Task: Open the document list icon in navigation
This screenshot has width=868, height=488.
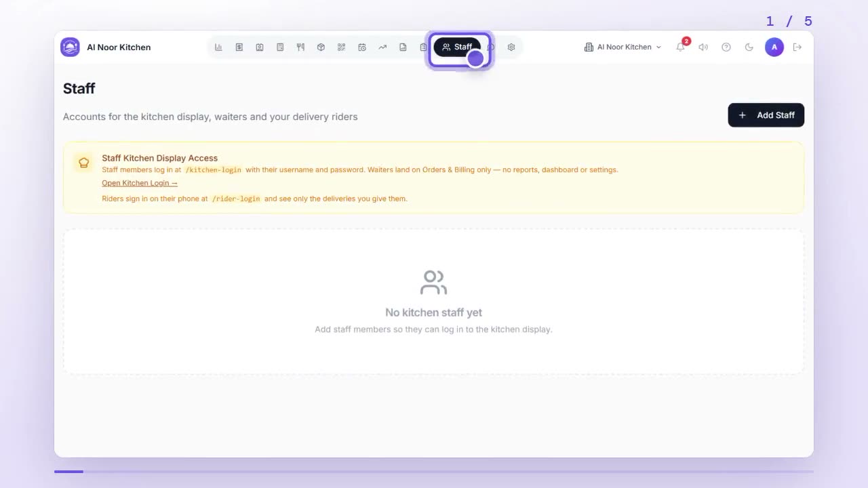Action: coord(280,47)
